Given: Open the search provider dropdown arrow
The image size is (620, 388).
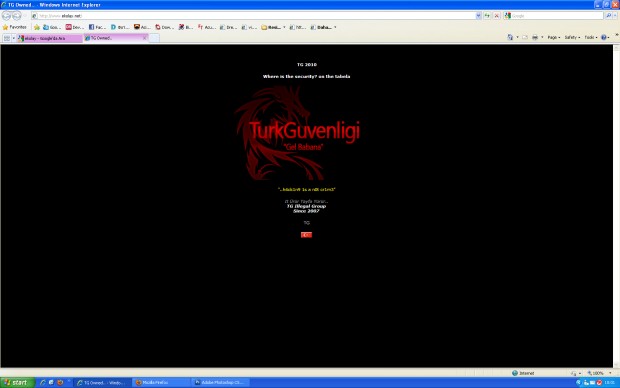Looking at the screenshot, I should [x=615, y=16].
